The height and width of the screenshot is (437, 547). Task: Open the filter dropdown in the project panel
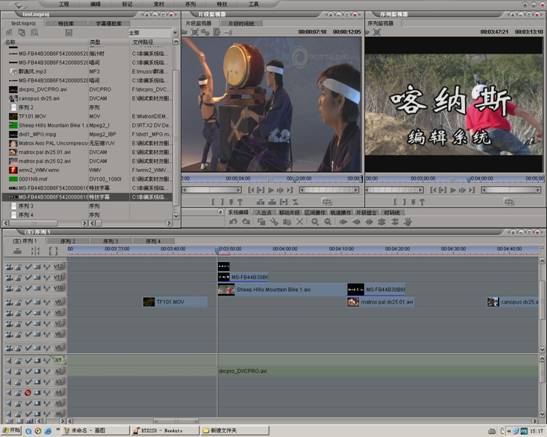[175, 32]
